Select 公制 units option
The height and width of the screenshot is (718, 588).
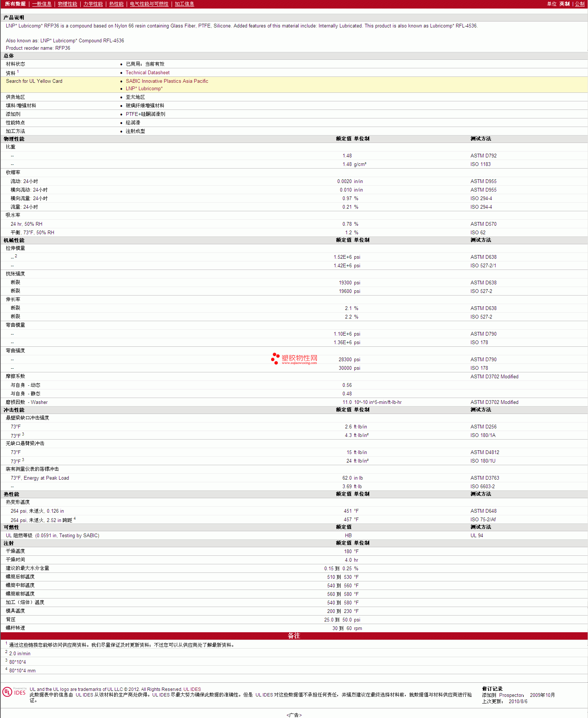580,4
